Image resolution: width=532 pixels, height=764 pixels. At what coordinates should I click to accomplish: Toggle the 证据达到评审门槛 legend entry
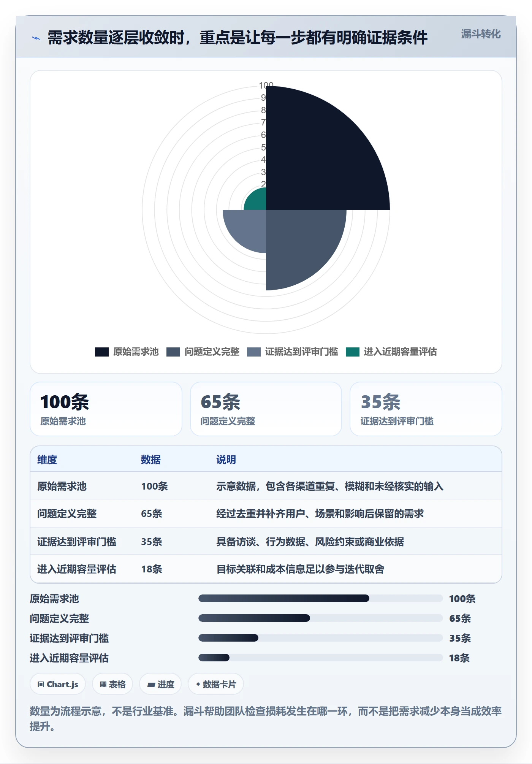tap(292, 352)
